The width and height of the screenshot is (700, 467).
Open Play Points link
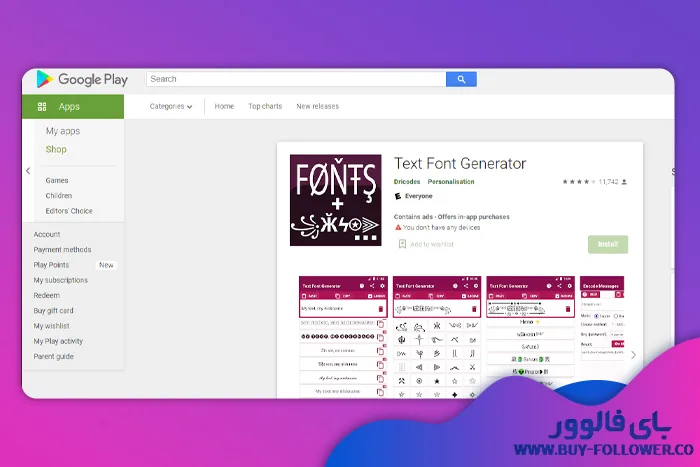(x=51, y=265)
